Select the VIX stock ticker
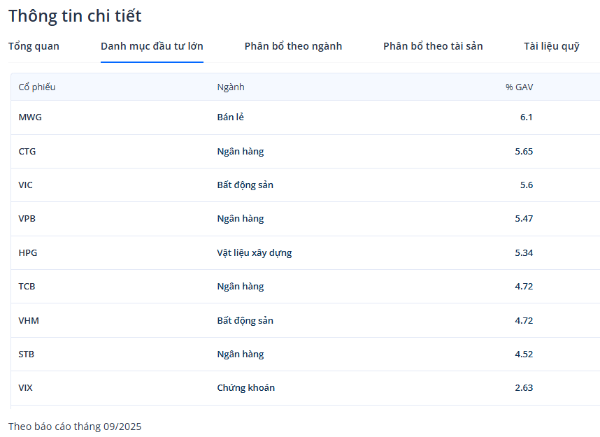Image resolution: width=600 pixels, height=437 pixels. [x=26, y=388]
